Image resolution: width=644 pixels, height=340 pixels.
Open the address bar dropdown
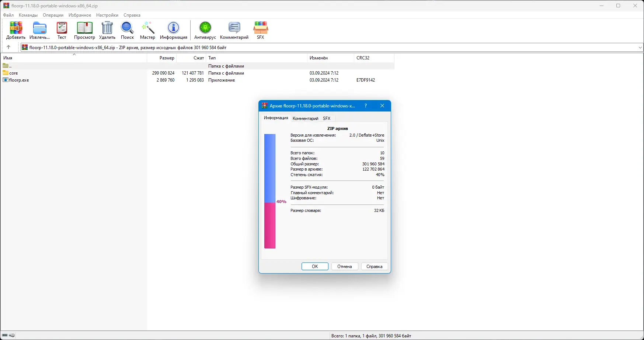(x=640, y=47)
